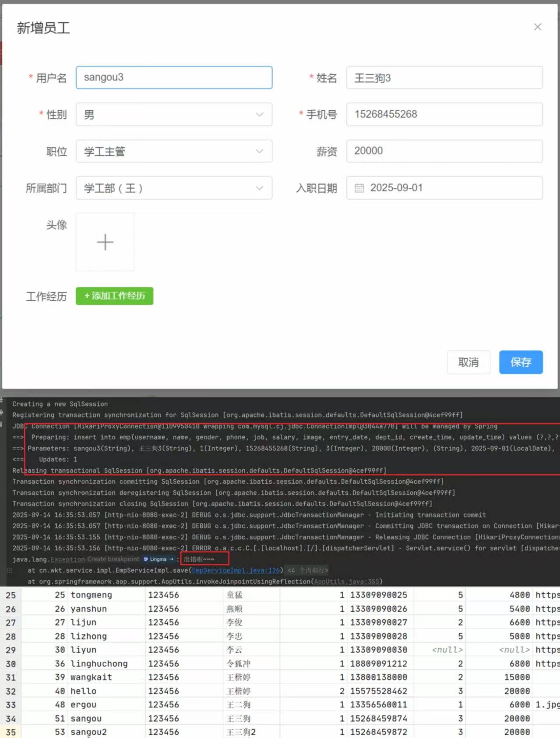The image size is (560, 738).
Task: Open the 所属部门 dropdown
Action: pyautogui.click(x=174, y=188)
